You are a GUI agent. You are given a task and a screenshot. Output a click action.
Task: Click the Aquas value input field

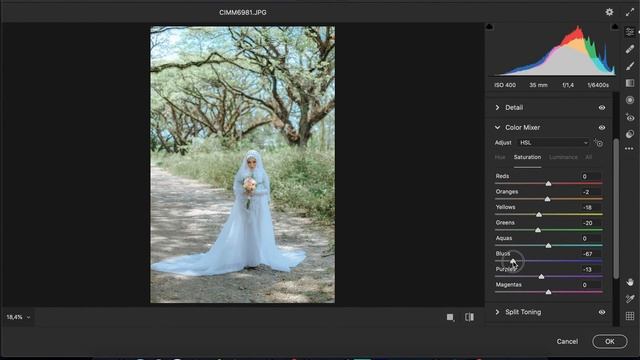pyautogui.click(x=591, y=238)
